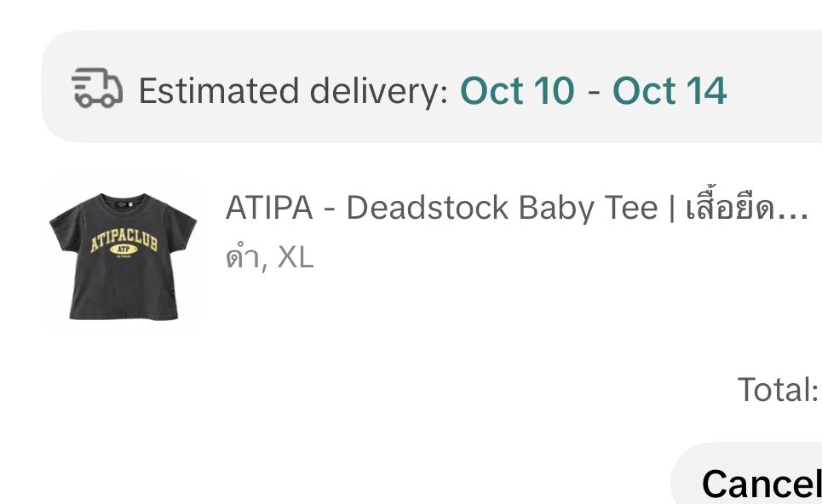Click the Oct 14 end date

(670, 90)
